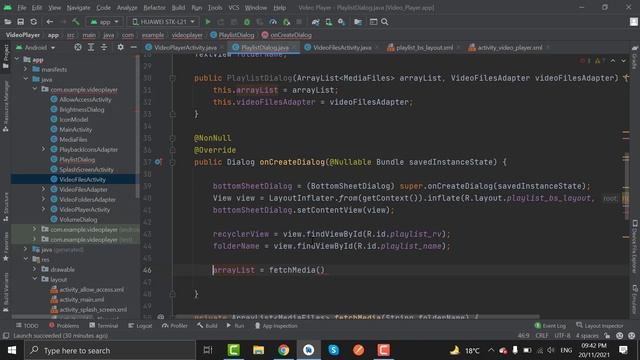The image size is (640, 360).
Task: Click the Search Everywhere magnifier icon
Action: (x=384, y=22)
